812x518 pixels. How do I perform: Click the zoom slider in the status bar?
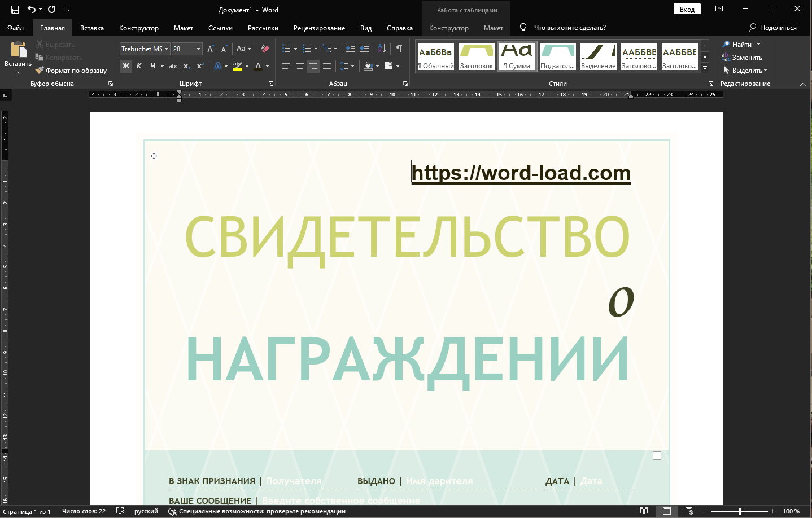(x=740, y=511)
